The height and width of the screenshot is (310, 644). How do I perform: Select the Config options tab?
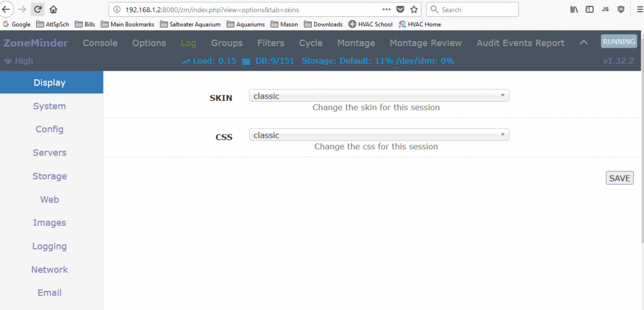pos(50,129)
